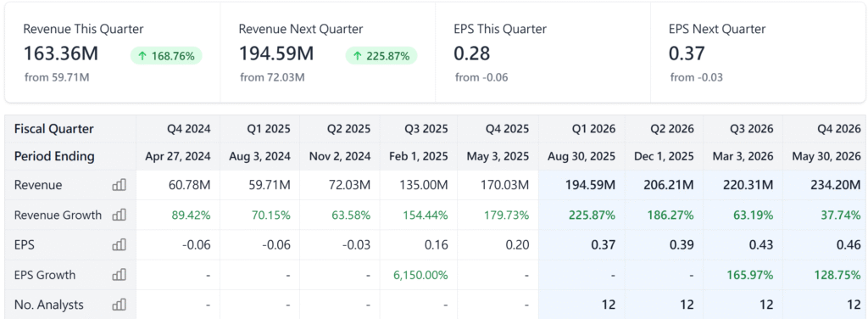Image resolution: width=868 pixels, height=319 pixels.
Task: Select the Revenue This Quarter card
Action: (x=113, y=53)
